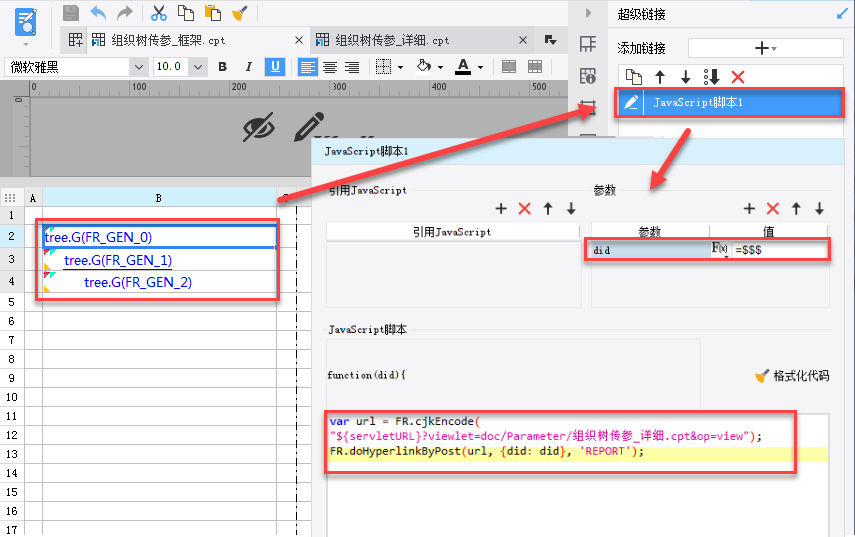855x537 pixels.
Task: Close the 组织树传参_框架.cpt tab
Action: click(x=299, y=40)
